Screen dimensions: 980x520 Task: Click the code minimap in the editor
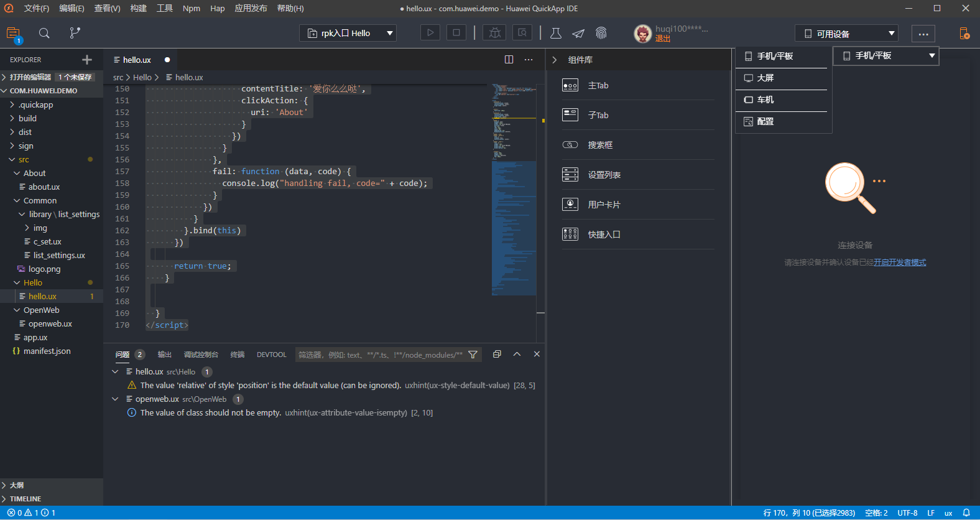(x=514, y=190)
